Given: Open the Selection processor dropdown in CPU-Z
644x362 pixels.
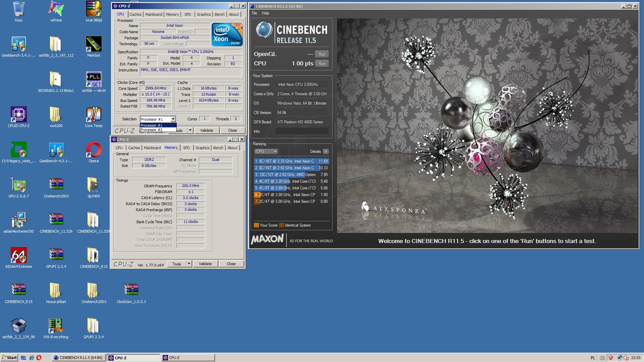Looking at the screenshot, I should tap(173, 119).
